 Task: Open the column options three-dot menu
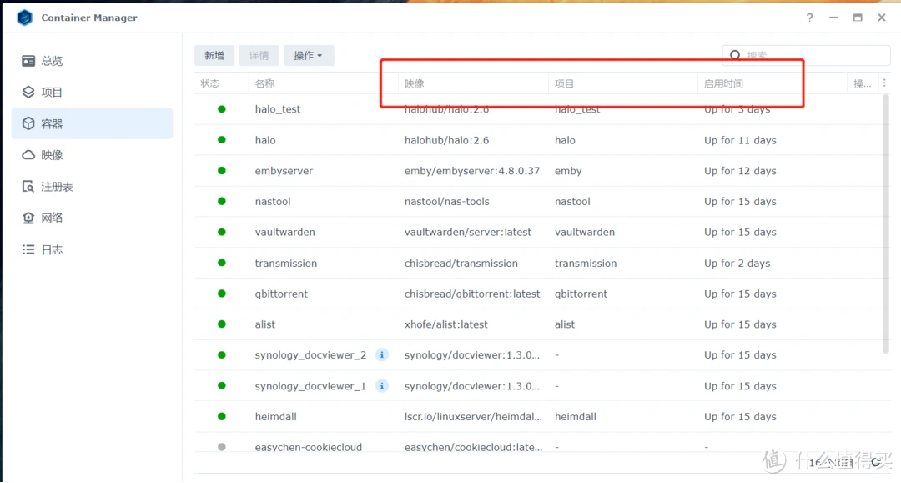tap(884, 84)
